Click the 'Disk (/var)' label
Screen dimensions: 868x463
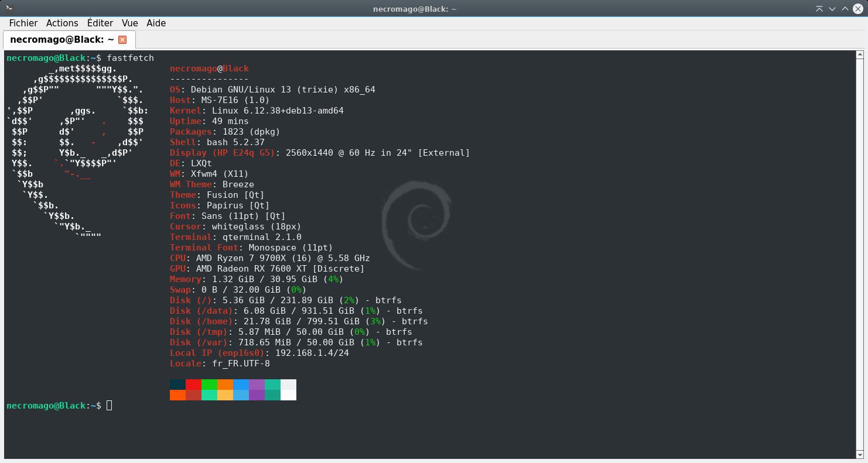199,342
